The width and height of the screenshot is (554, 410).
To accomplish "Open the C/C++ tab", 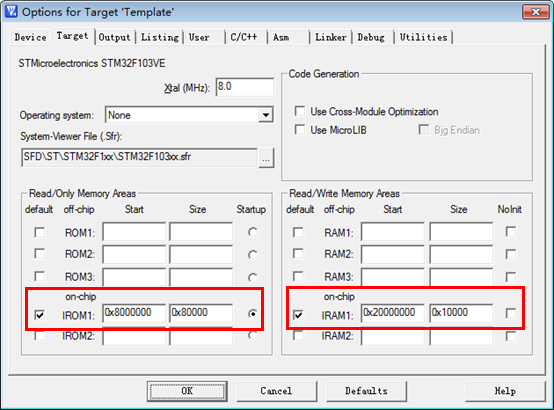I will coord(244,37).
